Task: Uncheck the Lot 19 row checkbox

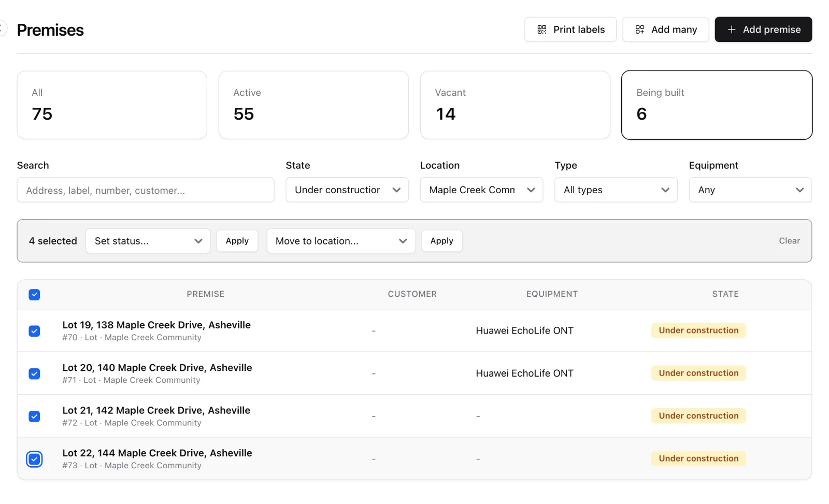Action: (x=34, y=331)
